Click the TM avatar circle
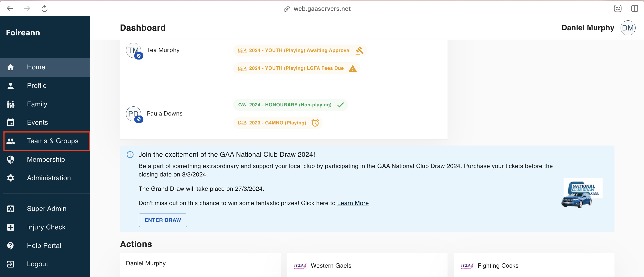The width and height of the screenshot is (644, 277). point(133,50)
